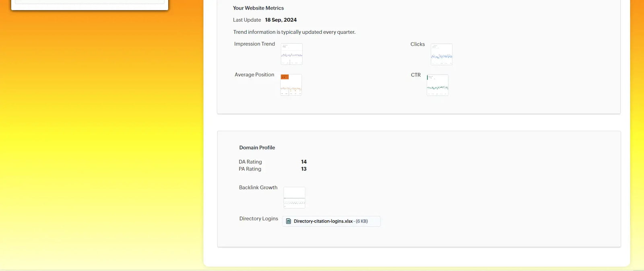Click the Your Website Metrics heading
The height and width of the screenshot is (271, 644).
click(x=258, y=8)
